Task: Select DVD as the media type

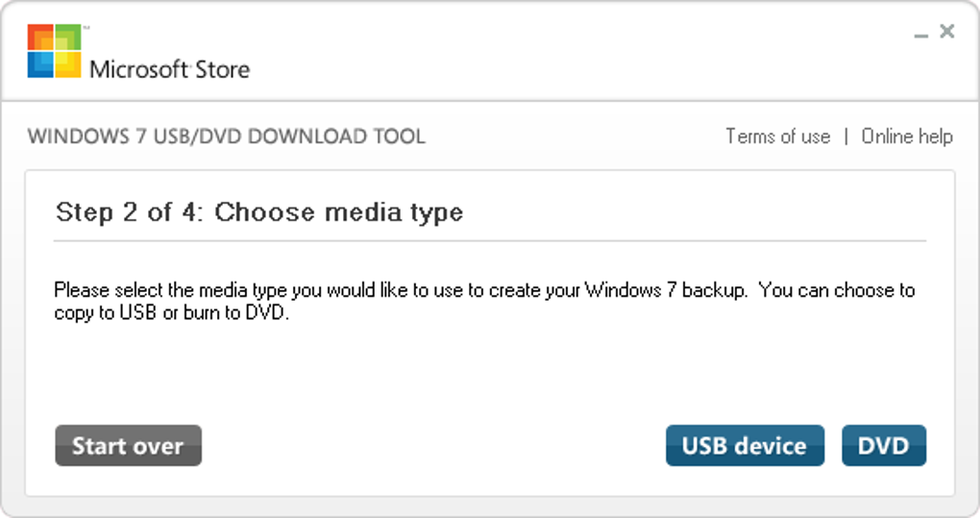Action: click(883, 446)
